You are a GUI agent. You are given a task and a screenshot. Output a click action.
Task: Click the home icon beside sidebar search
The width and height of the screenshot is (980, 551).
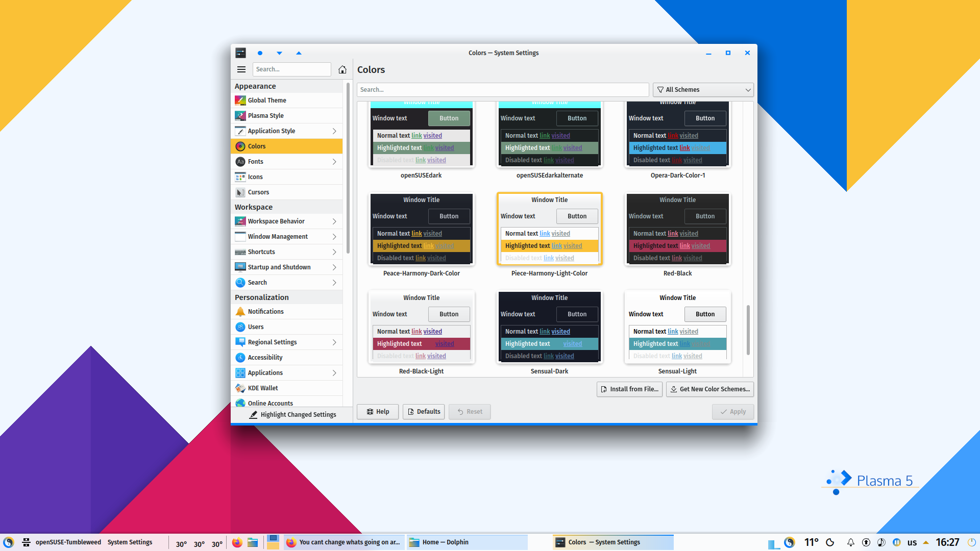(342, 69)
